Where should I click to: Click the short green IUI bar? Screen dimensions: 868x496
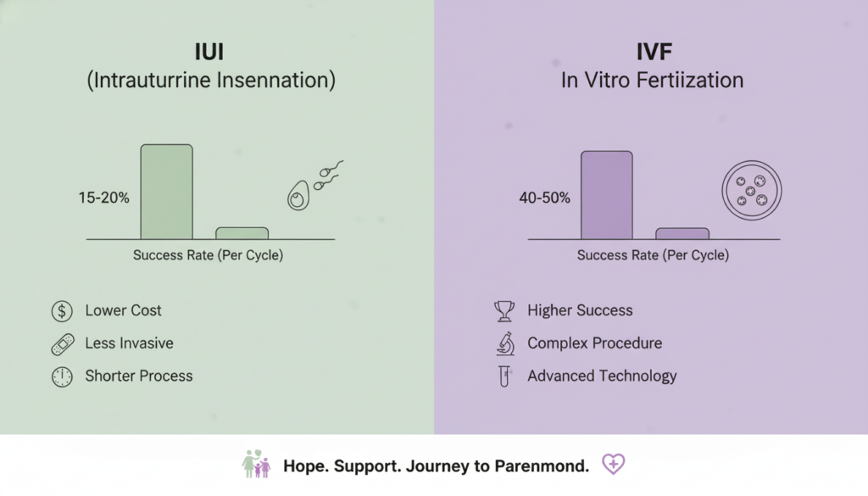coord(242,233)
